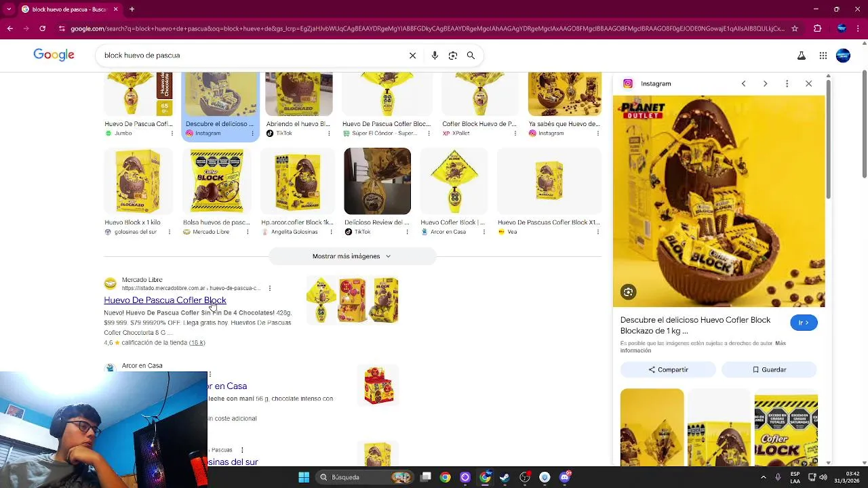Screen dimensions: 868x488
Task: Click the magnifier search button
Action: [x=471, y=56]
